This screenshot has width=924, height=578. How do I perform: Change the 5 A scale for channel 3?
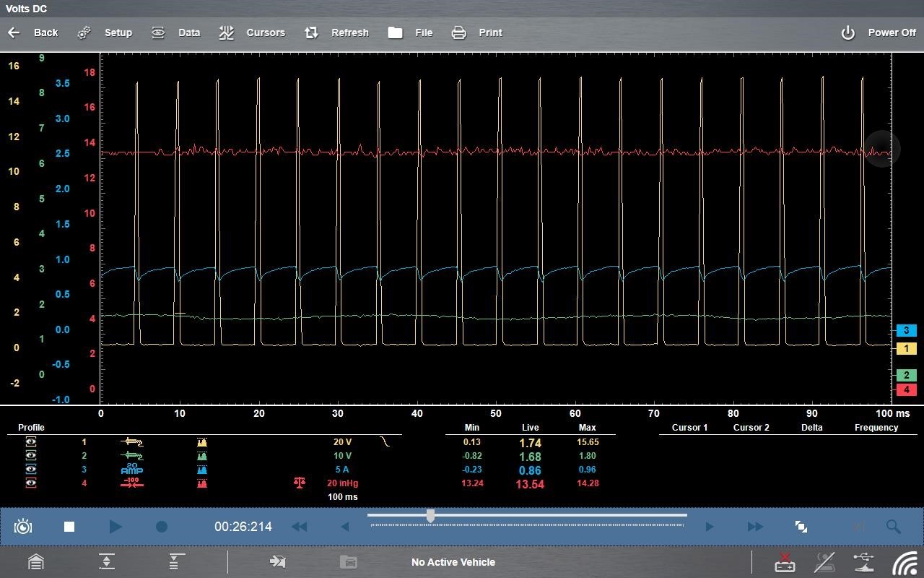[342, 470]
